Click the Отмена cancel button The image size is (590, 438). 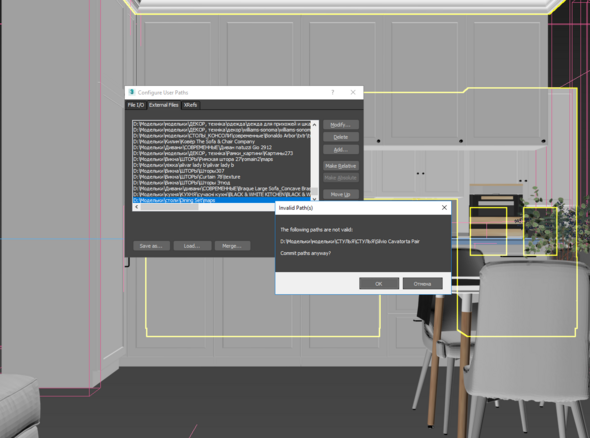[423, 284]
